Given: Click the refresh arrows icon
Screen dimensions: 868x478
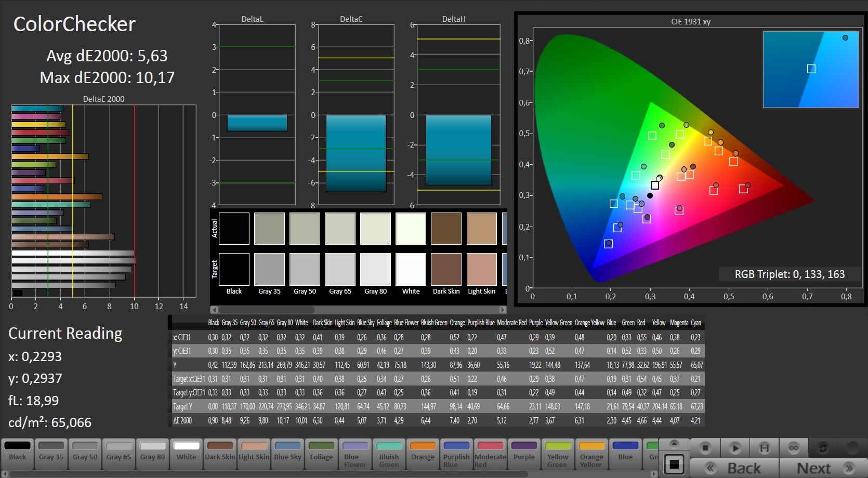Looking at the screenshot, I should pyautogui.click(x=823, y=448).
